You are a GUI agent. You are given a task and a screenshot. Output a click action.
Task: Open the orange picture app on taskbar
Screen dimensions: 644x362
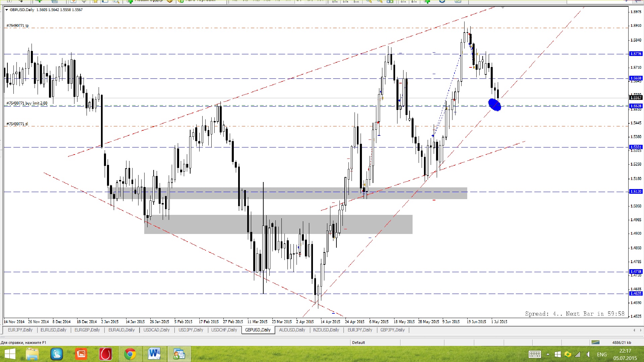tap(81, 354)
